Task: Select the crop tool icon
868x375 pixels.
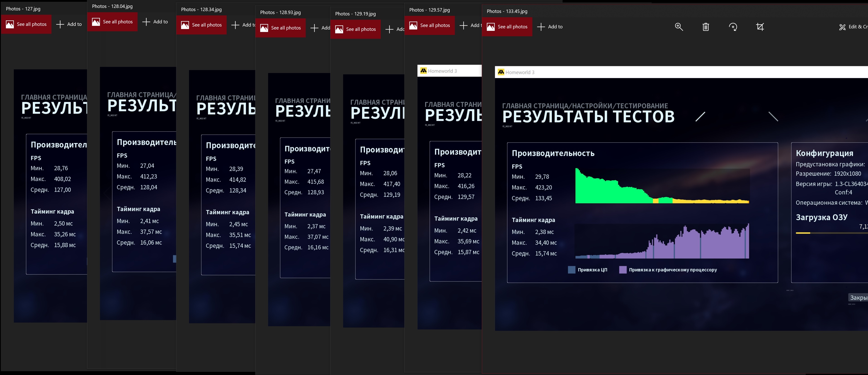Action: [760, 27]
